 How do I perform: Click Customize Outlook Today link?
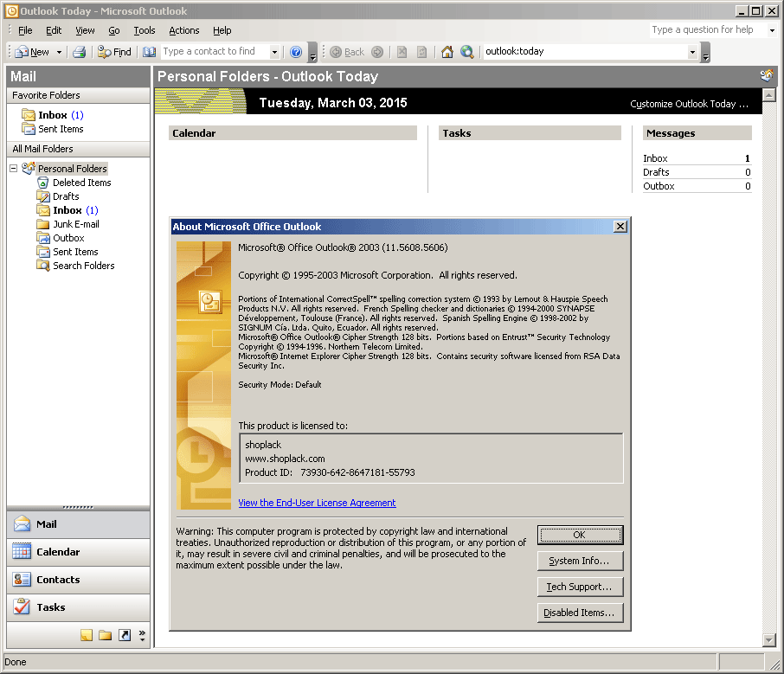point(689,104)
